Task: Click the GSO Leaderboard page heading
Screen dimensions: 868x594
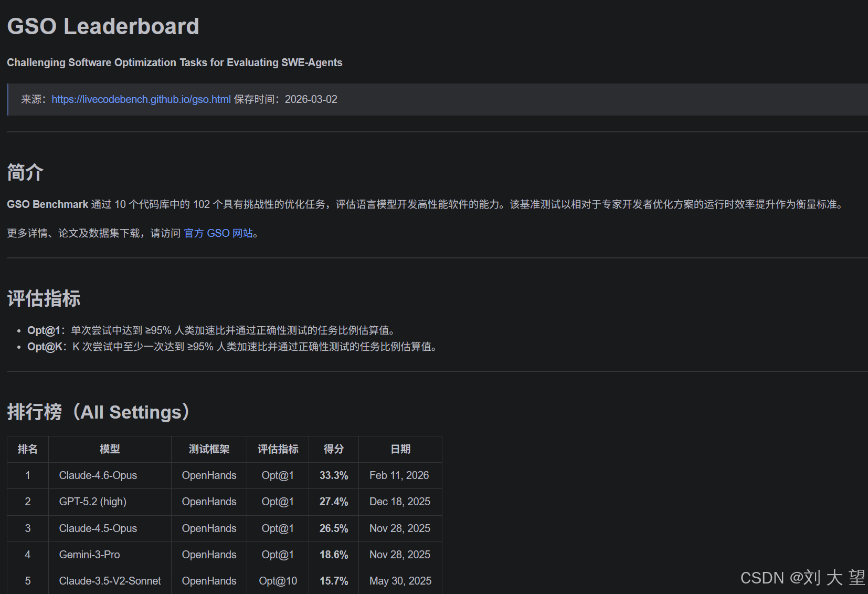Action: pyautogui.click(x=103, y=26)
